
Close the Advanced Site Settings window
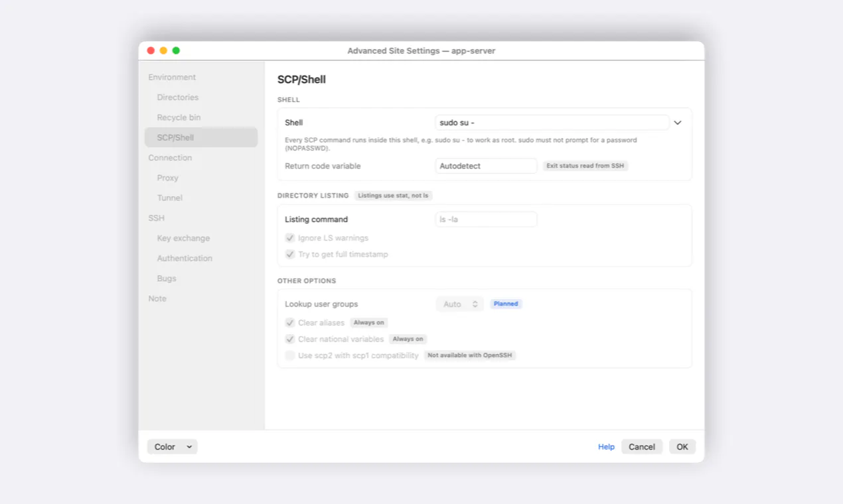pos(151,50)
